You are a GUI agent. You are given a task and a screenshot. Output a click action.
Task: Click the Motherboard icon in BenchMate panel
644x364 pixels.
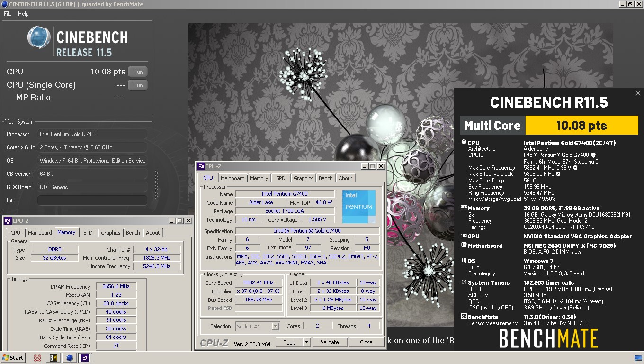point(464,246)
